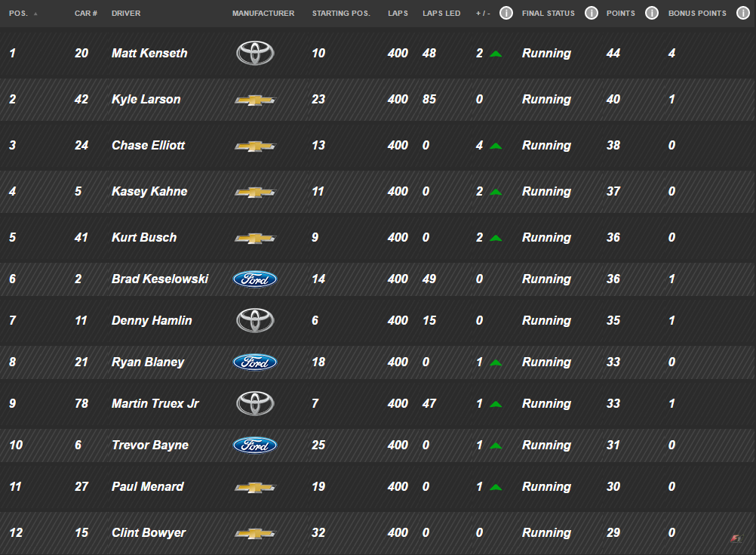Viewport: 756px width, 555px height.
Task: Open the info icon next to Points
Action: coord(652,13)
